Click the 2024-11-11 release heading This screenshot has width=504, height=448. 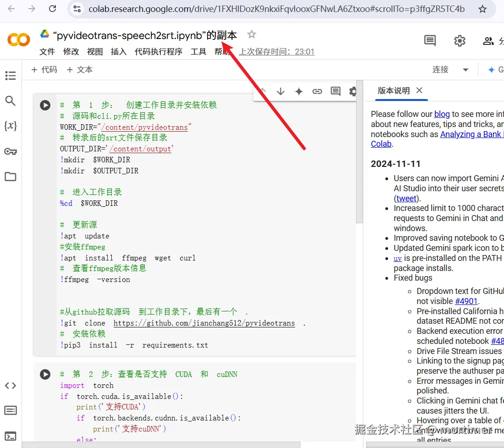(x=396, y=164)
